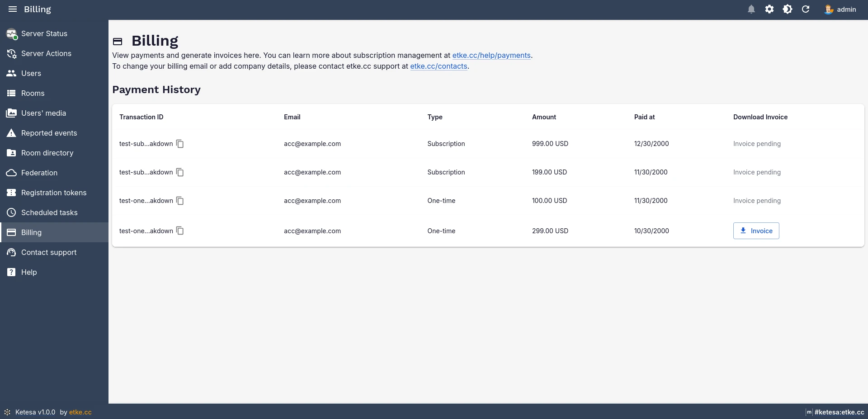Open the Contact support page
The image size is (868, 419).
coord(48,252)
